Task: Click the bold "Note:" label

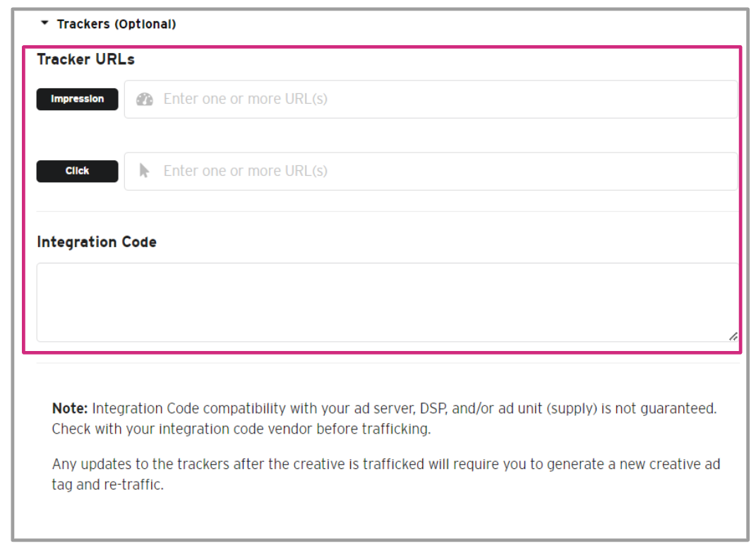Action: (x=71, y=408)
